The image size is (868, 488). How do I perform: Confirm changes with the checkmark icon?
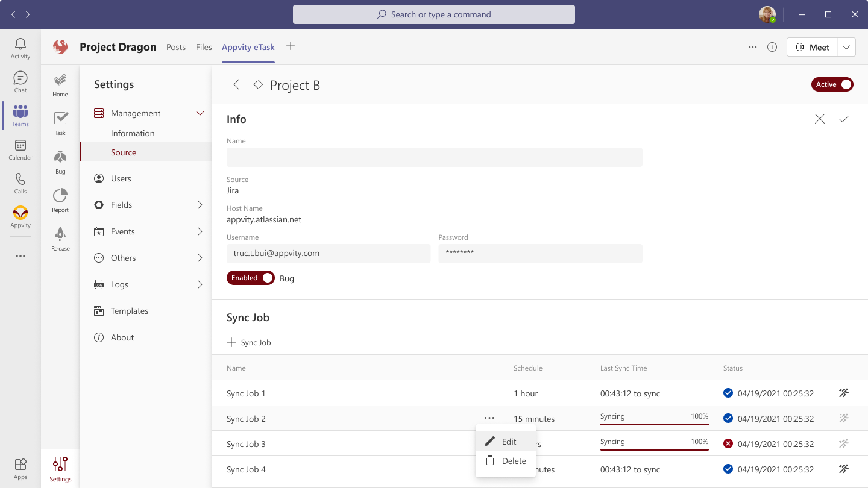[x=844, y=119]
